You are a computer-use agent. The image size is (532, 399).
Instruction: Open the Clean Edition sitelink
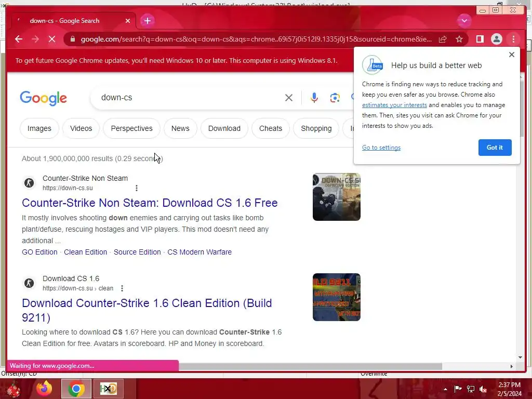(86, 252)
